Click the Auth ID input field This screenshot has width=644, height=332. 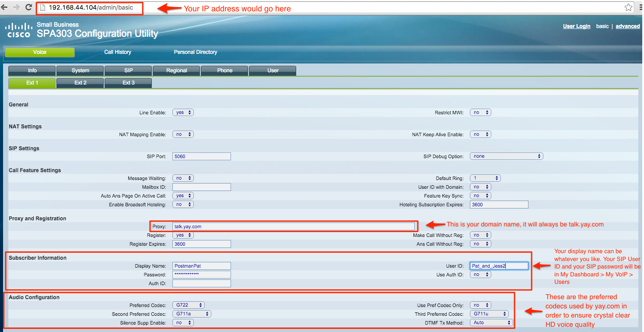pos(202,283)
